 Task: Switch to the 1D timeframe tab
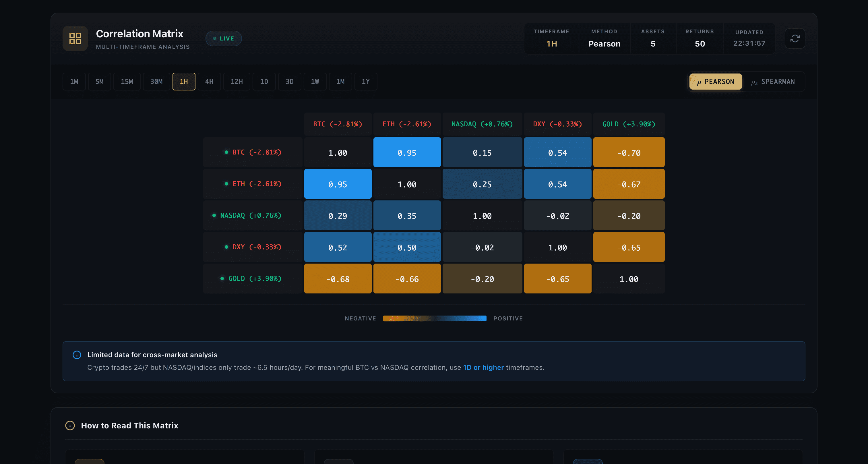(264, 82)
